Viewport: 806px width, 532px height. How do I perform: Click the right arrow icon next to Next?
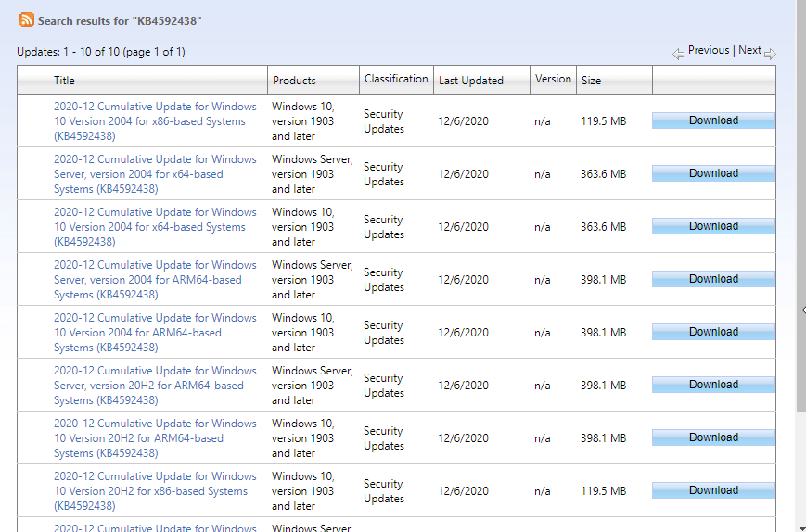coord(770,54)
